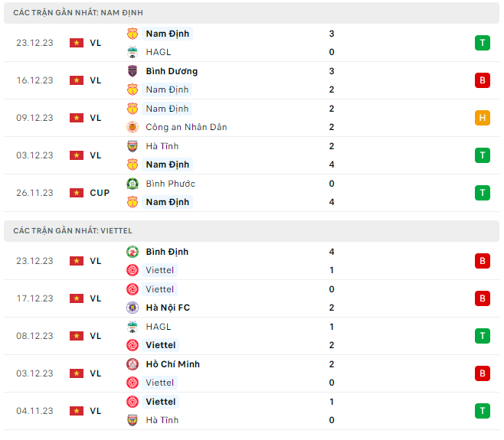
Task: Click the Công an Nhân Dân team name
Action: click(186, 127)
